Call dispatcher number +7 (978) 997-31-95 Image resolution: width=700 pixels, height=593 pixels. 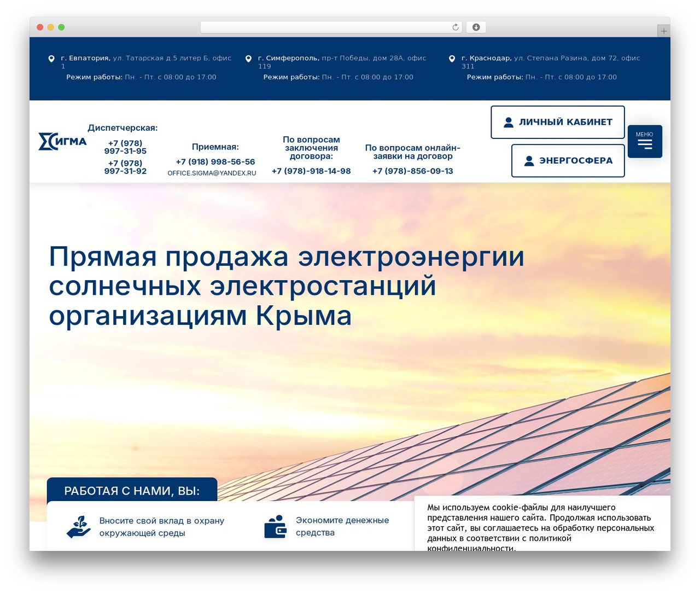[x=125, y=147]
